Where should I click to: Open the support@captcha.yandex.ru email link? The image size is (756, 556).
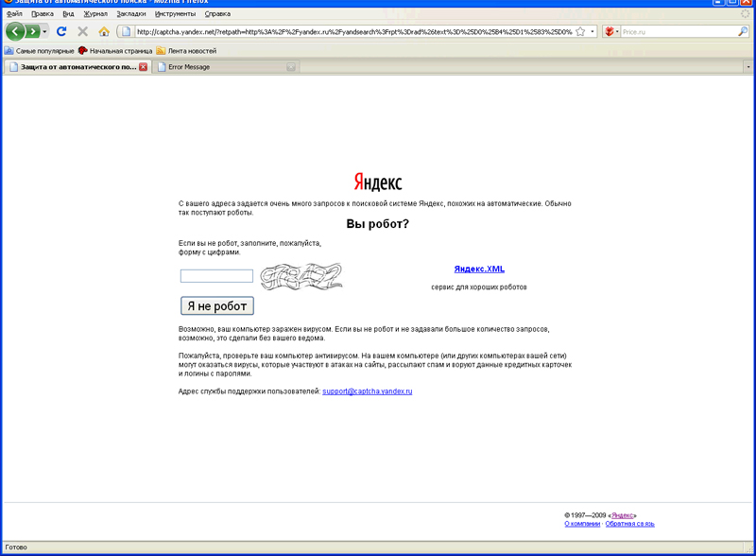point(367,391)
